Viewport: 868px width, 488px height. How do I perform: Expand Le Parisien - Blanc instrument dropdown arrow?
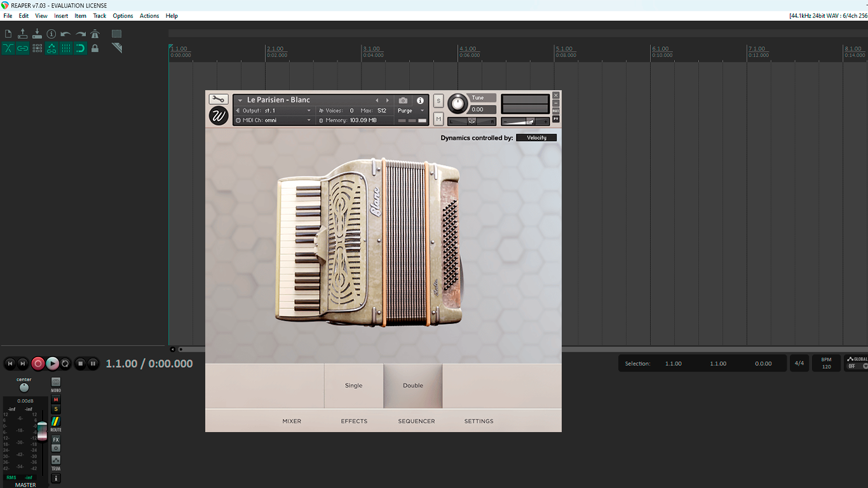click(240, 100)
